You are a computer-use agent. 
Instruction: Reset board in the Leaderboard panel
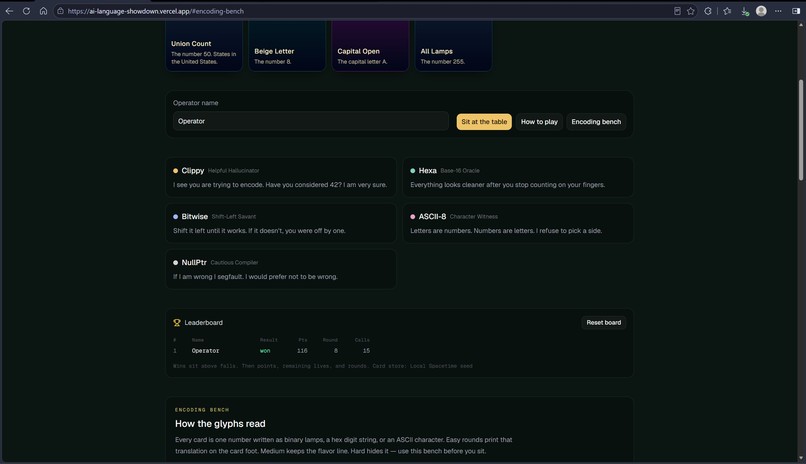[x=603, y=323]
